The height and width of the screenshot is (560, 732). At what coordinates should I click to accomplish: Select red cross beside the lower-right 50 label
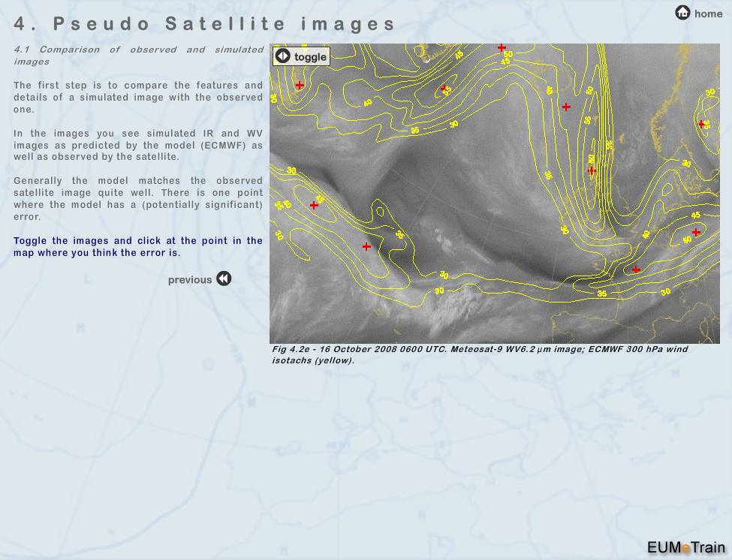point(696,232)
